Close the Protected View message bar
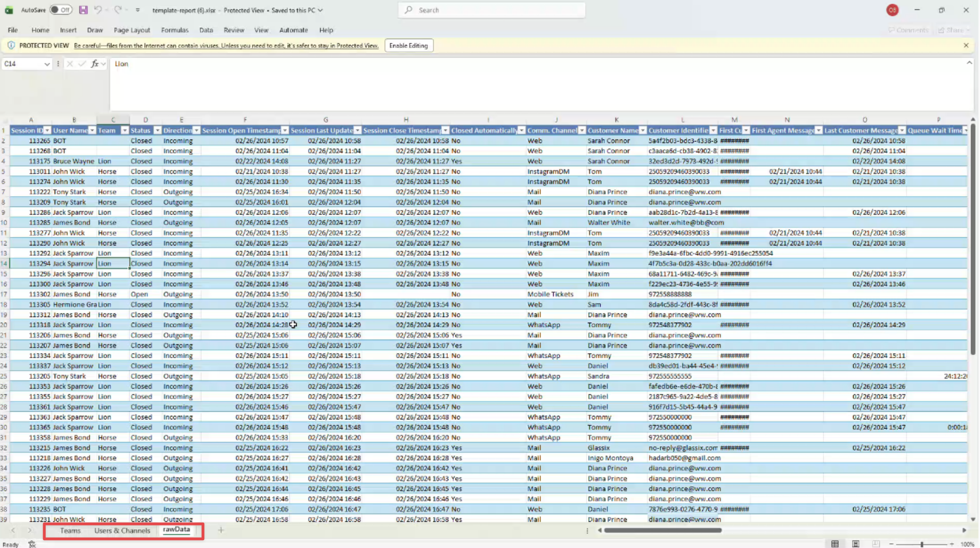980x548 pixels. pos(966,45)
